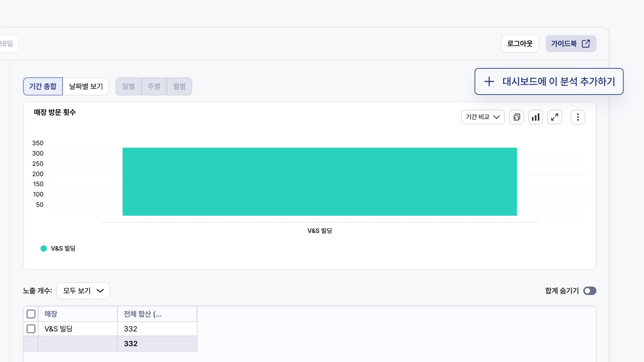Open the 모두 보기 dropdown
The image size is (644, 362).
point(83,291)
